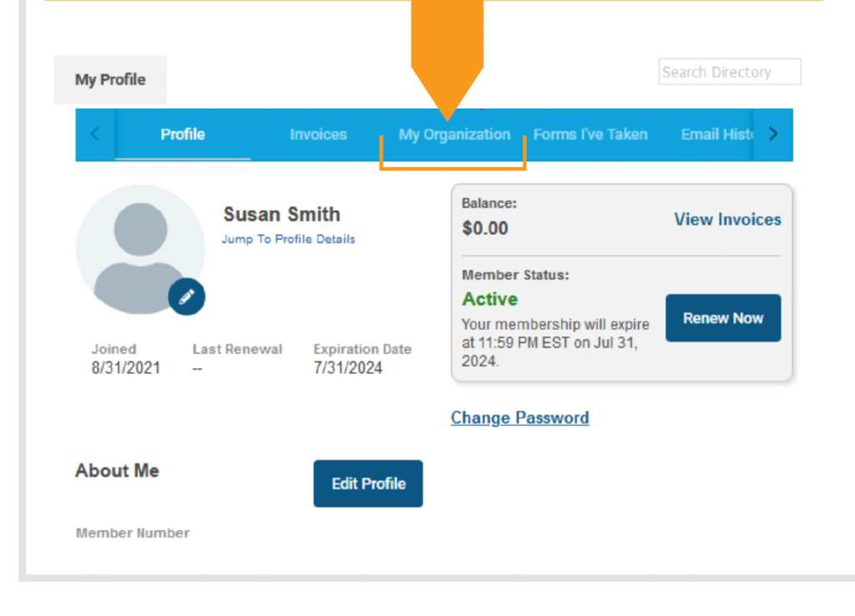Open the partially visible Email History tab

click(716, 134)
